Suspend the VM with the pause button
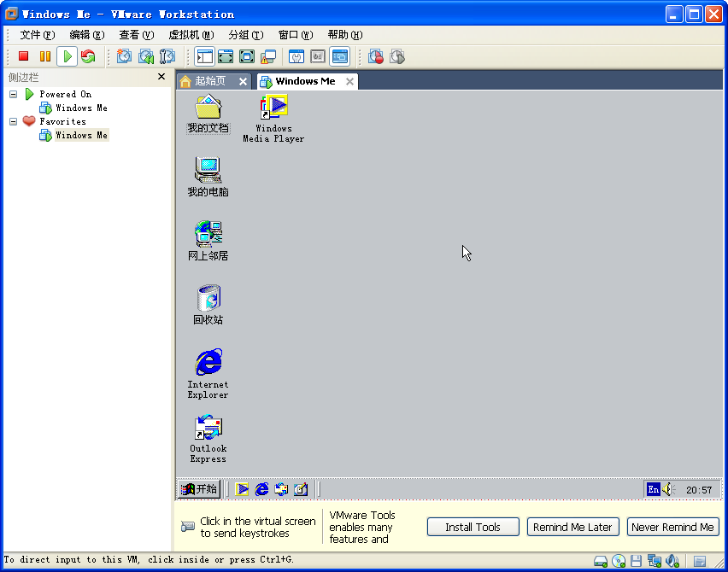Screen dimensions: 728x572 (x=45, y=56)
